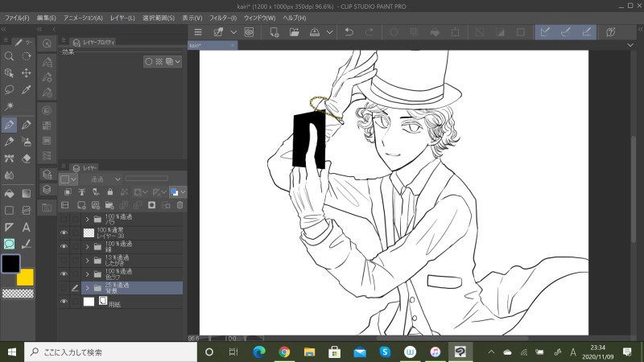Viewport: 644px width, 362px height.
Task: Expand the 線 layer folder
Action: click(x=87, y=247)
